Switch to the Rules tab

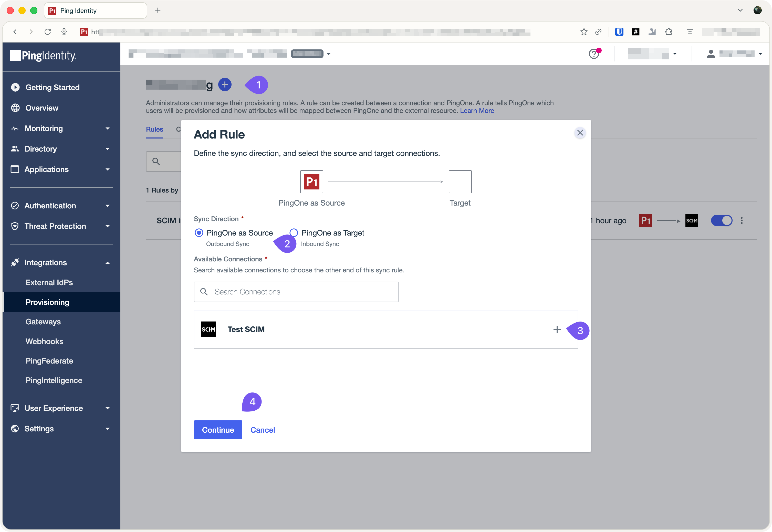154,129
